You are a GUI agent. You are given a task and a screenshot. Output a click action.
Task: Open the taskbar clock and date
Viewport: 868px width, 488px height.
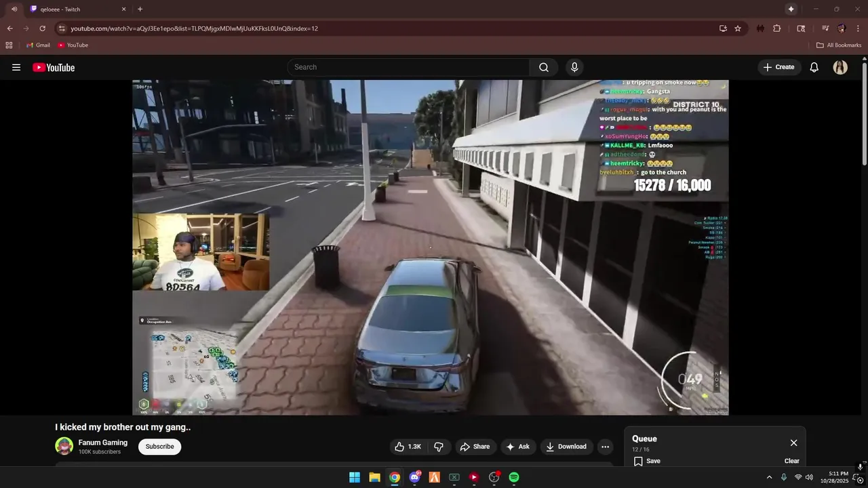[x=834, y=477]
